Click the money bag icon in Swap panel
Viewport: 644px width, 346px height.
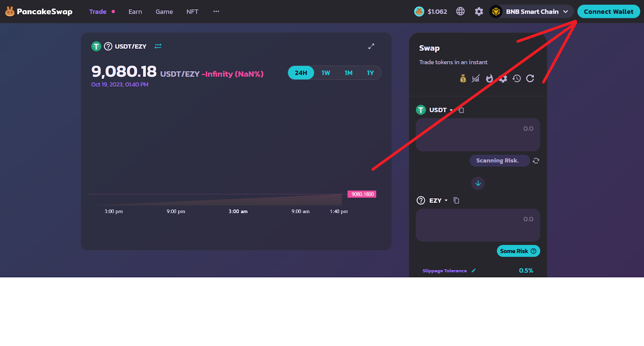[x=463, y=78]
